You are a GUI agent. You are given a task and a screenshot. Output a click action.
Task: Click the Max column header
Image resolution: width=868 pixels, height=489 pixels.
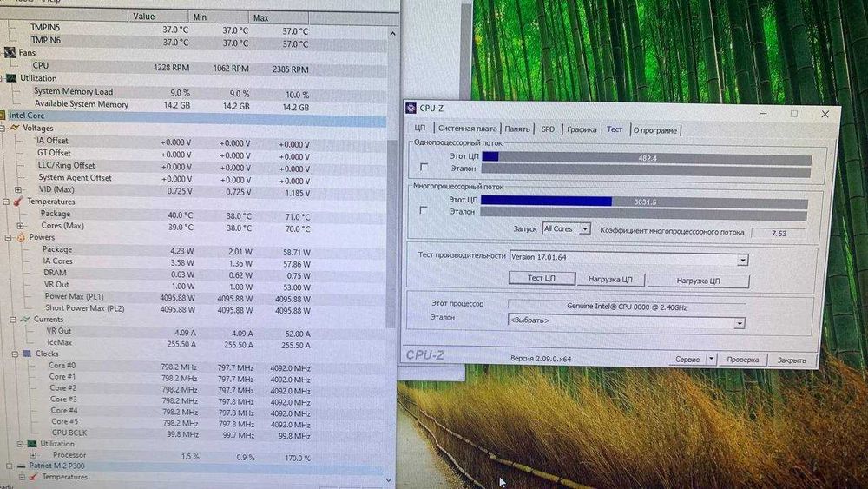coord(279,17)
